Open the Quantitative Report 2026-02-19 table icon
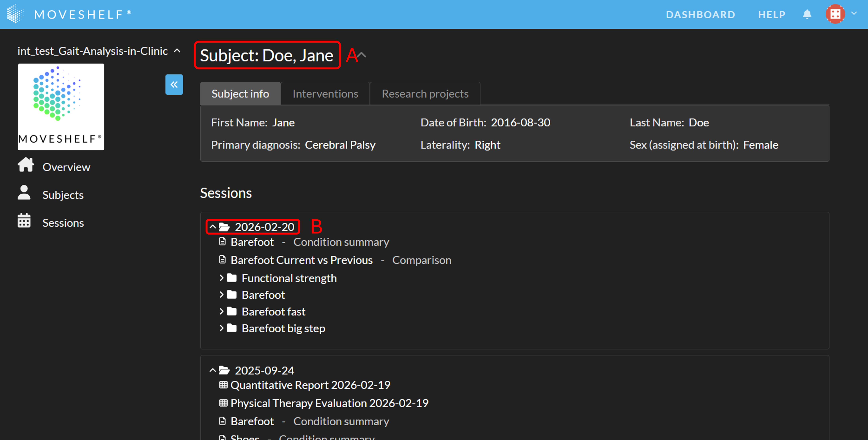Image resolution: width=868 pixels, height=440 pixels. coord(223,385)
